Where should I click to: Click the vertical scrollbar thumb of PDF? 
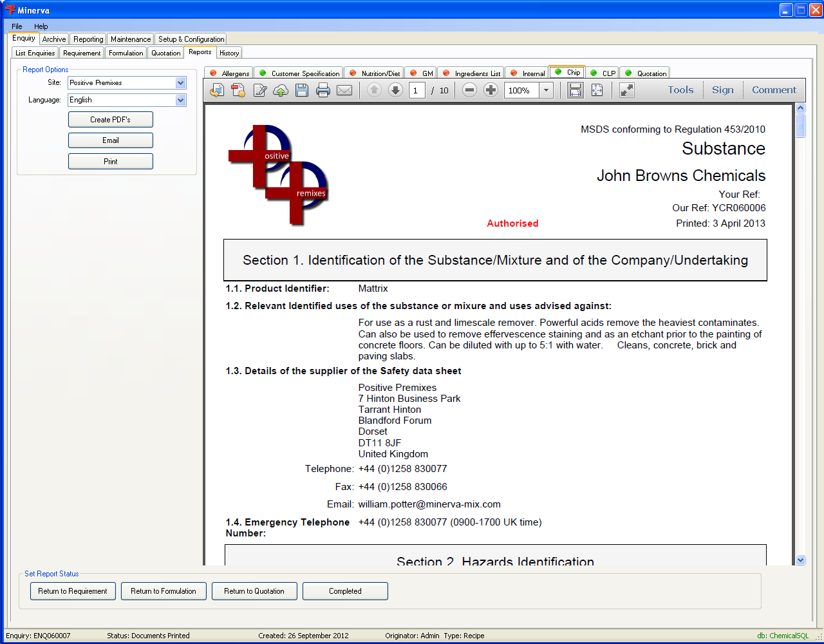(x=800, y=125)
